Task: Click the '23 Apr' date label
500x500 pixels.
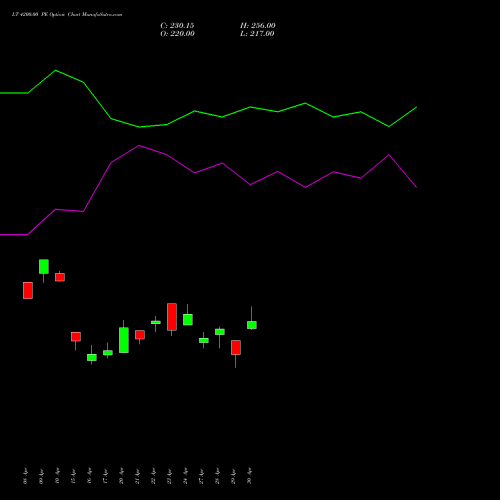Action: tap(169, 476)
